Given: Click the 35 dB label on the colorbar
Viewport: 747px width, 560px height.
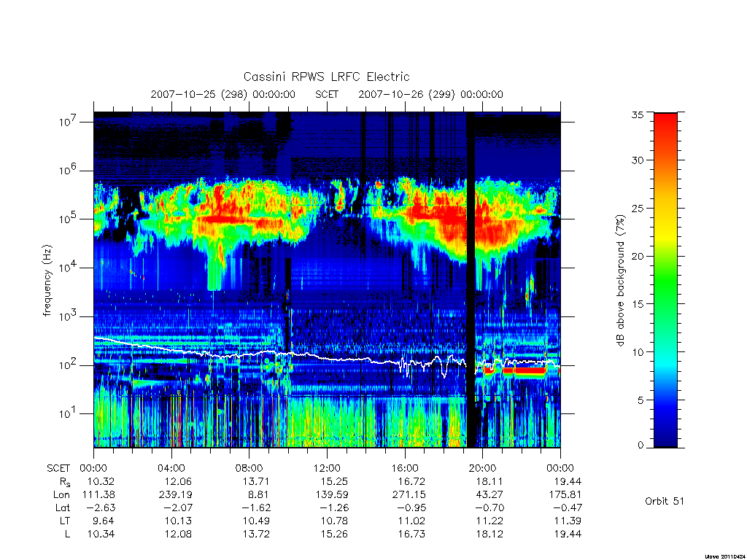Looking at the screenshot, I should coord(637,114).
